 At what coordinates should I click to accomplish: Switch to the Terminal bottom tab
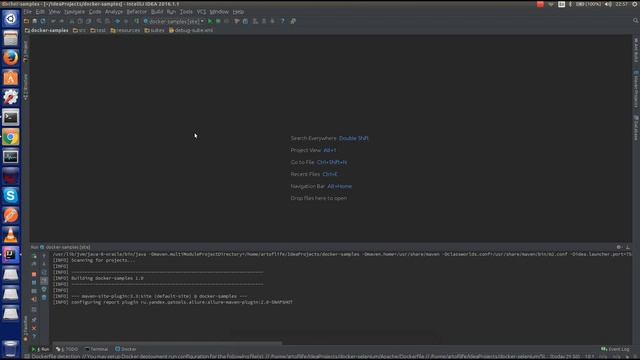(x=96, y=349)
